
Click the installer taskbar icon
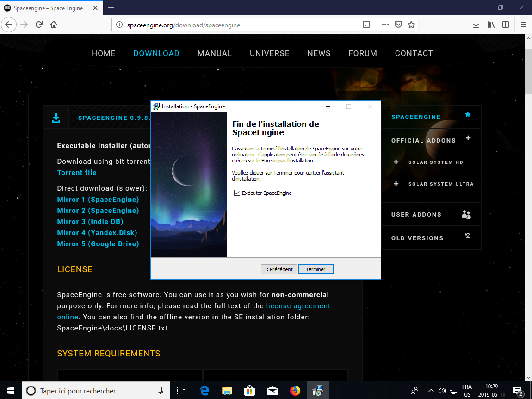point(317,391)
